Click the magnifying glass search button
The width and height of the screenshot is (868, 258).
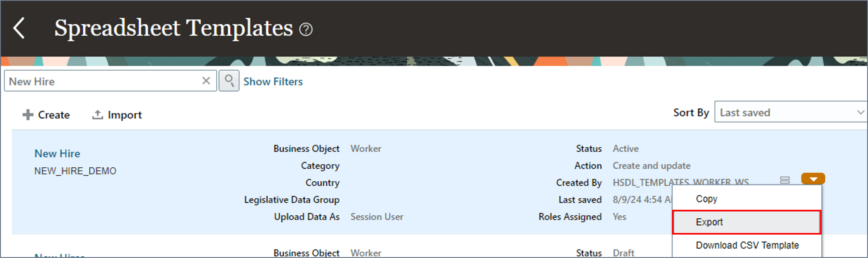(229, 81)
